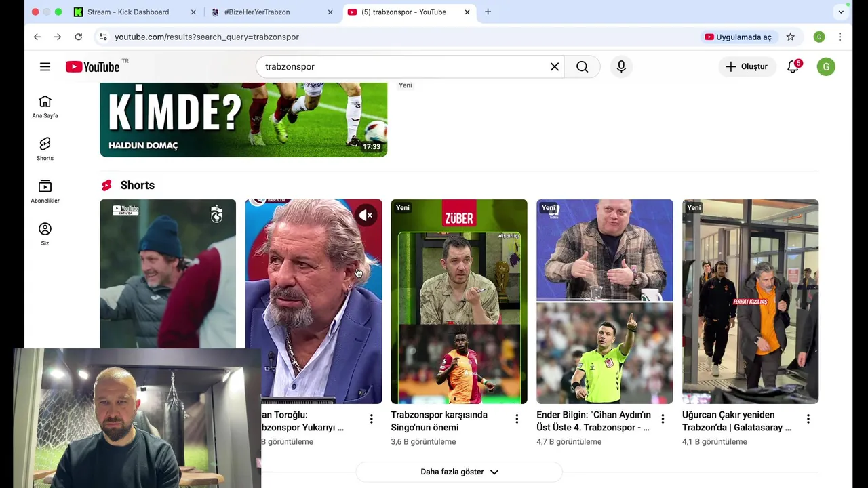The width and height of the screenshot is (868, 488).
Task: Click the 4,1 B görüntüleme view count
Action: (715, 442)
